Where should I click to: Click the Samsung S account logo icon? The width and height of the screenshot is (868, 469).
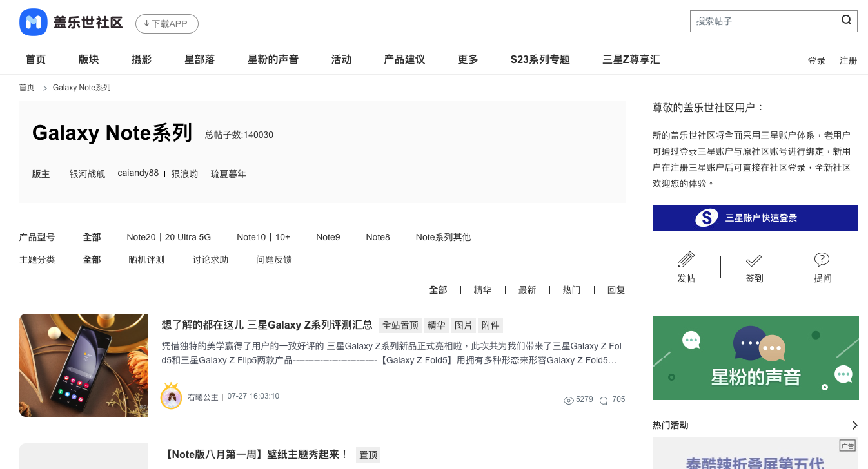click(707, 218)
